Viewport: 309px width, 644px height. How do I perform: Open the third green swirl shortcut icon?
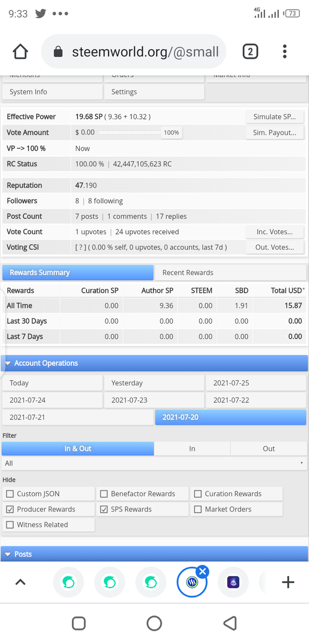(151, 582)
